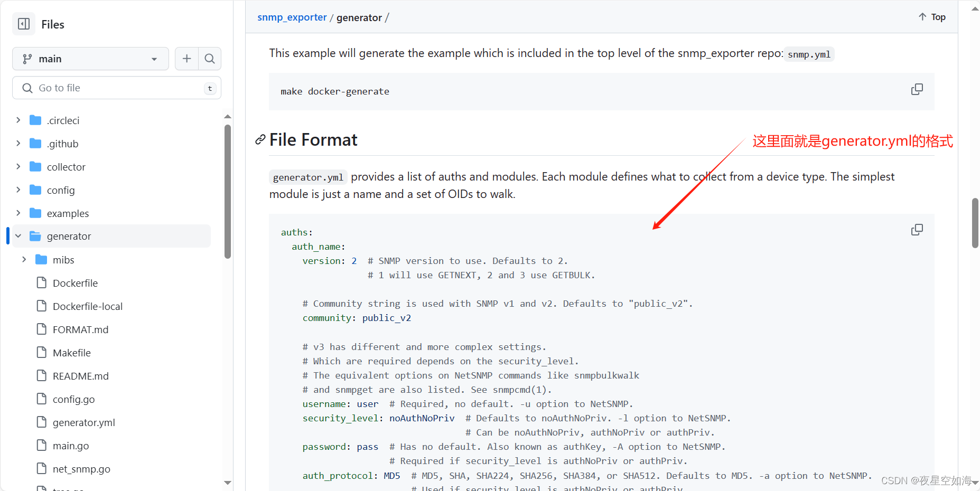Click the generator folder icon
Image resolution: width=980 pixels, height=491 pixels.
coord(35,236)
